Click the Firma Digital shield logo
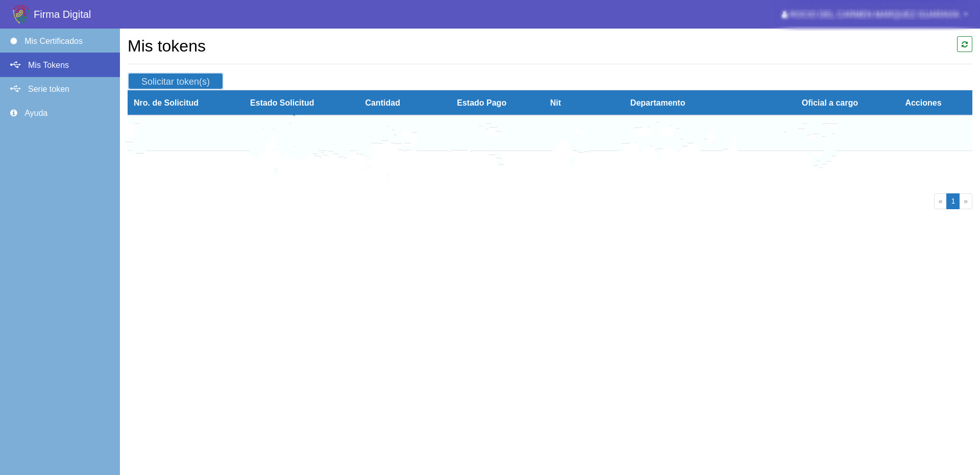Viewport: 980px width, 475px height. point(20,14)
